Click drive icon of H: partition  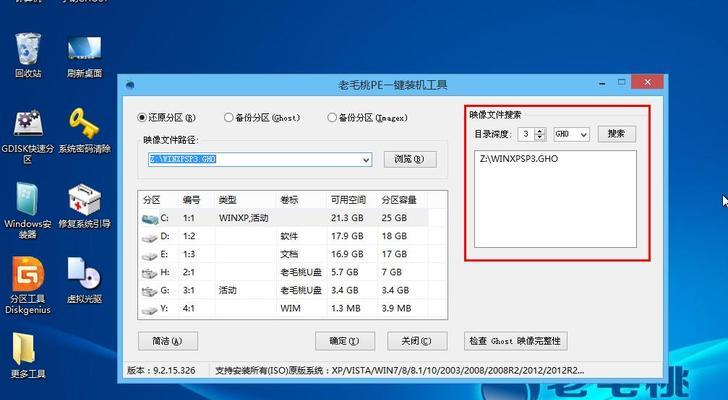point(150,273)
